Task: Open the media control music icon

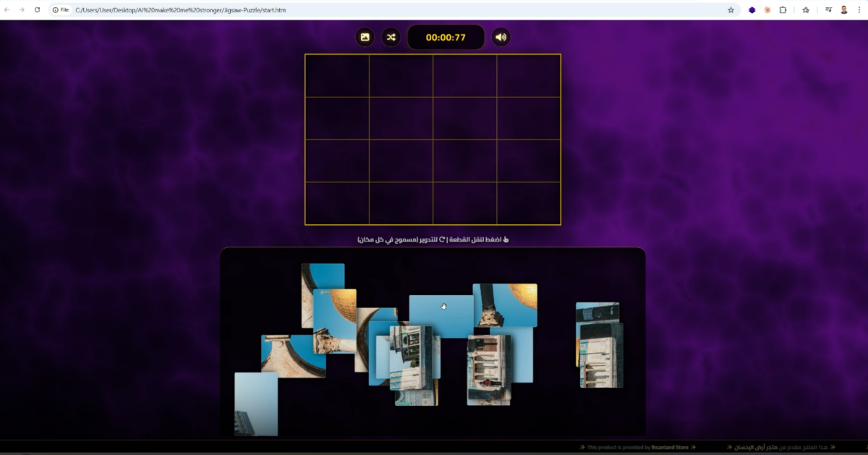Action: (x=828, y=10)
